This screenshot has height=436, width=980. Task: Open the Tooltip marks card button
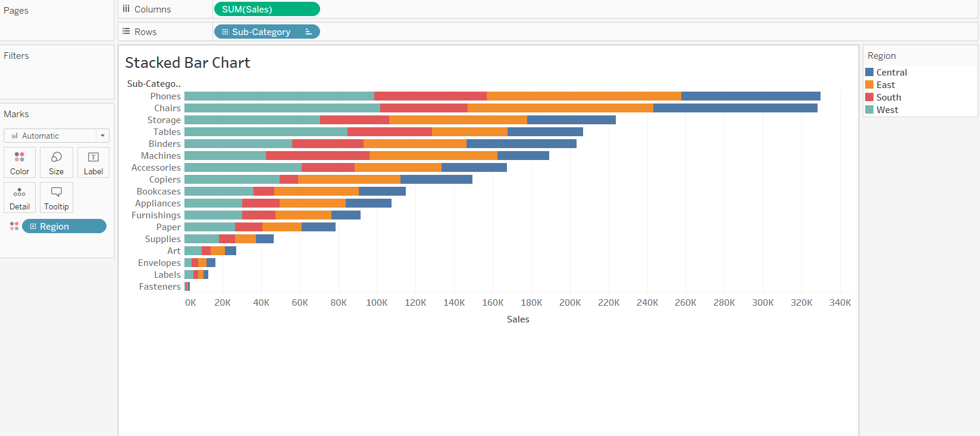point(57,197)
